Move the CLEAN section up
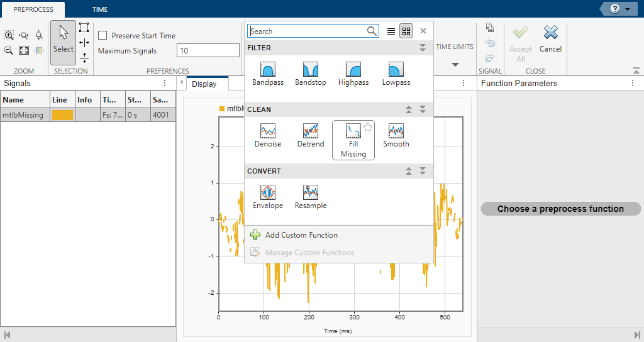The height and width of the screenshot is (342, 644). (409, 109)
